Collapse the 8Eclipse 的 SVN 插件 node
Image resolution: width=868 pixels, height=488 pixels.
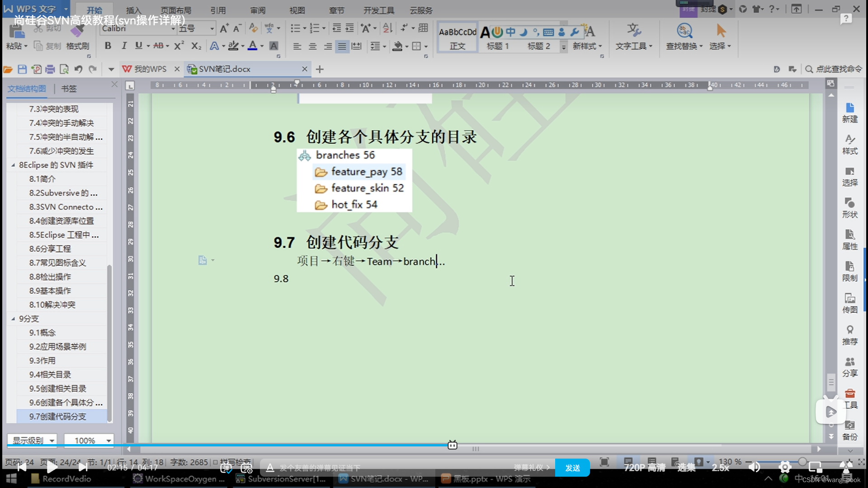(13, 165)
